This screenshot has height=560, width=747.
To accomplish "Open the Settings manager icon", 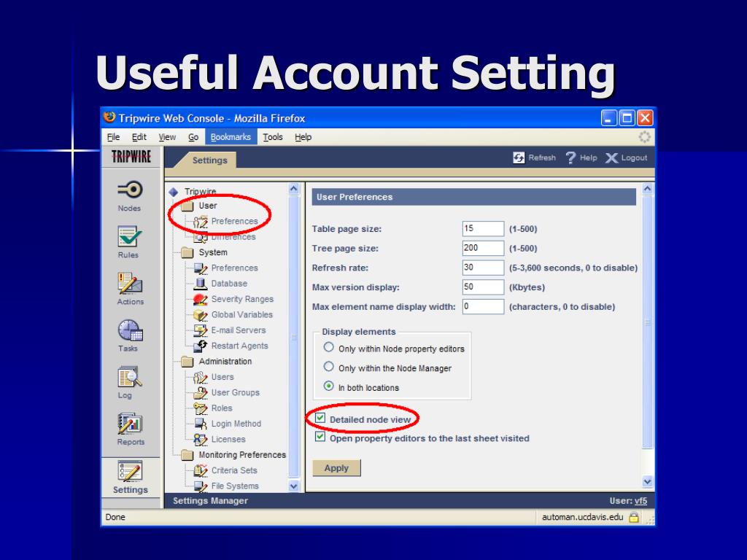I will [130, 471].
